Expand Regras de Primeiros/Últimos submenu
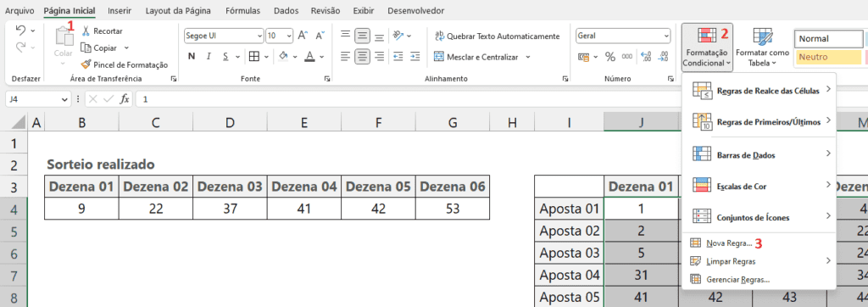The image size is (868, 307). pyautogui.click(x=759, y=121)
